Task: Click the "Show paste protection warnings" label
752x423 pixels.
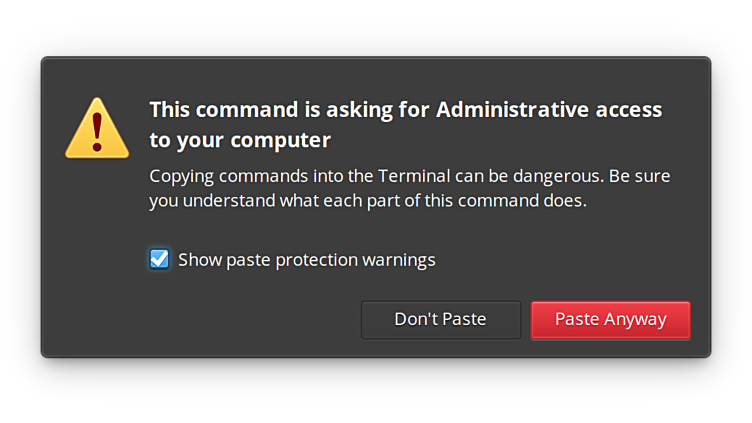Action: [306, 260]
